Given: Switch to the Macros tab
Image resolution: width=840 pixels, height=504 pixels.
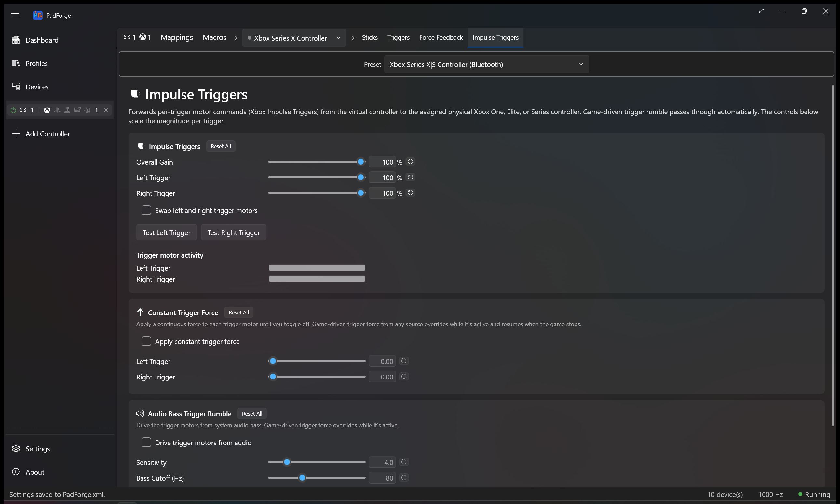Looking at the screenshot, I should (214, 37).
